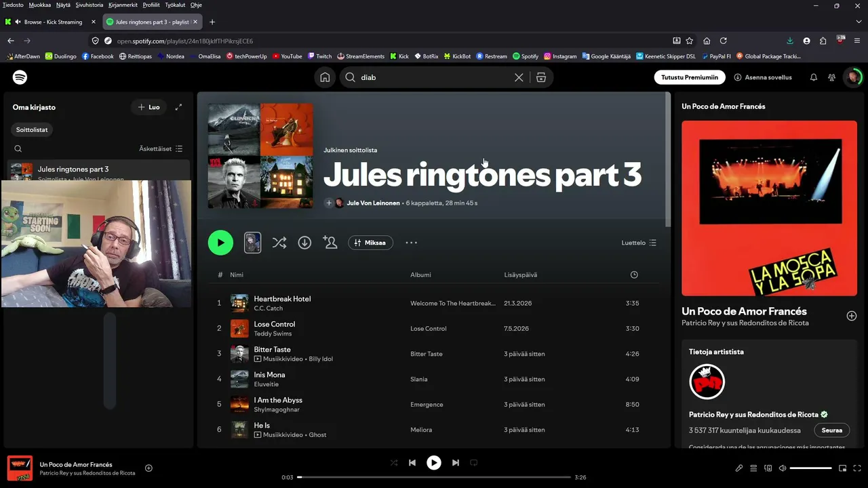Open the Firefox extensions puzzle icon
Image resolution: width=868 pixels, height=488 pixels.
(823, 41)
